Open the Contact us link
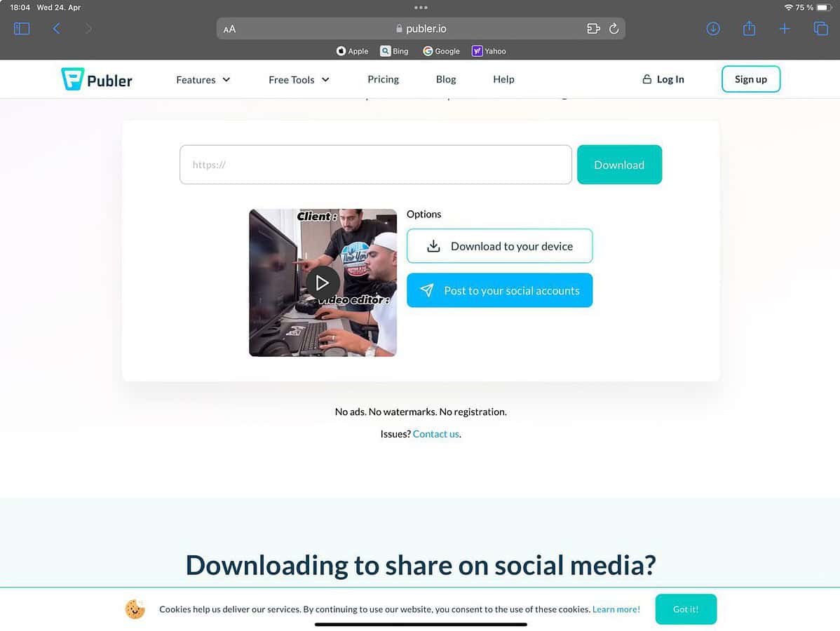 [x=435, y=433]
